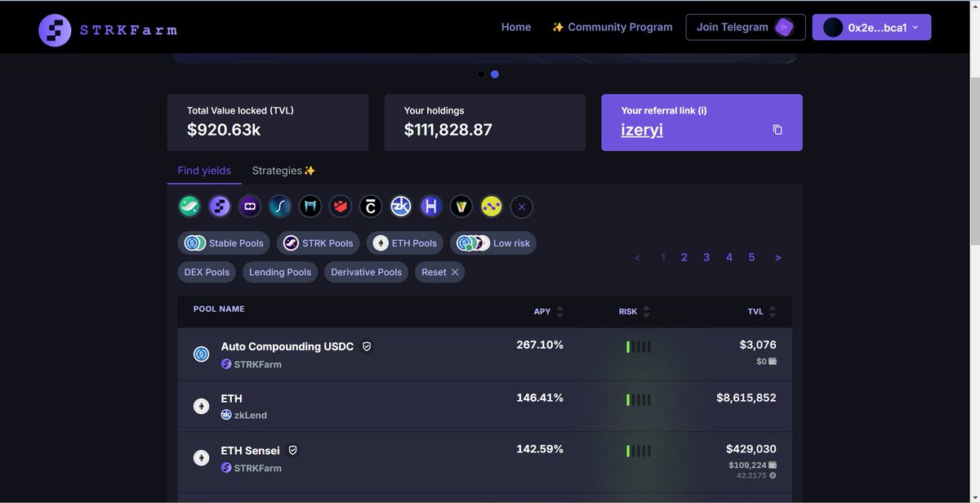Select the yellow wave protocol filter icon
This screenshot has width=980, height=503.
[492, 207]
